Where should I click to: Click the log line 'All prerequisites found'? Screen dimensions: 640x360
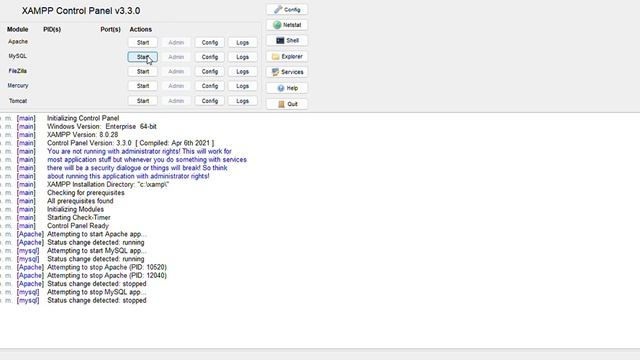tap(80, 201)
